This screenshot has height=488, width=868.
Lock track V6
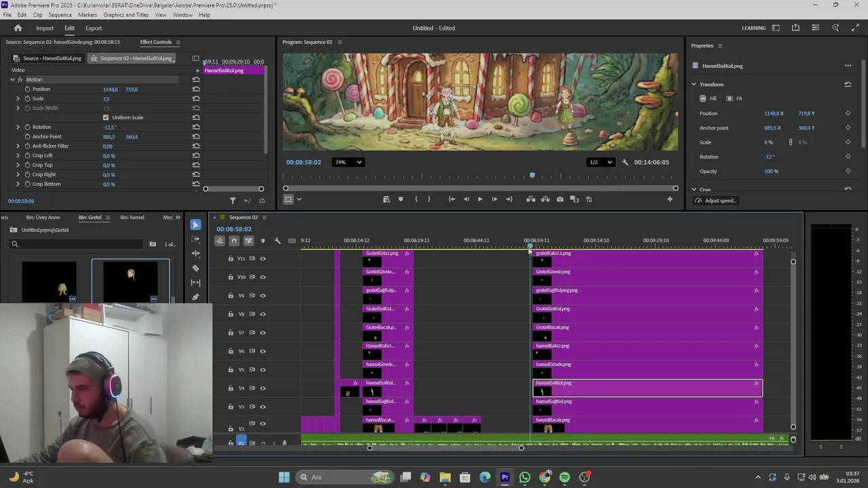[231, 351]
